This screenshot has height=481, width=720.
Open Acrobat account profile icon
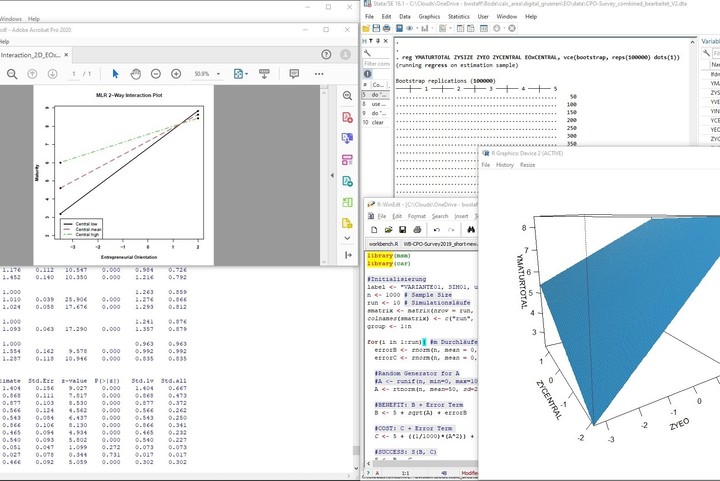(x=345, y=55)
